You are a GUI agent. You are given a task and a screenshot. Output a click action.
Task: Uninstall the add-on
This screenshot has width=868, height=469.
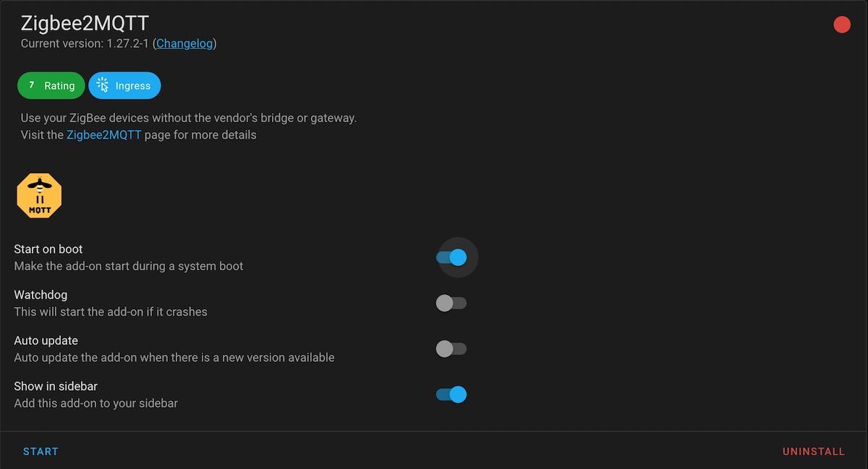[x=813, y=451]
